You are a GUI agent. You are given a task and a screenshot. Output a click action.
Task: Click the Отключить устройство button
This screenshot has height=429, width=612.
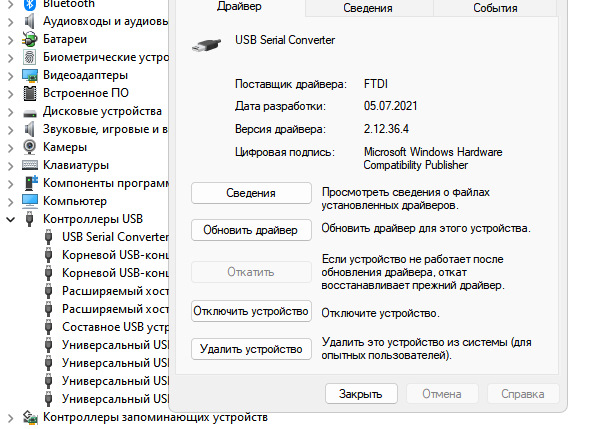(x=251, y=311)
